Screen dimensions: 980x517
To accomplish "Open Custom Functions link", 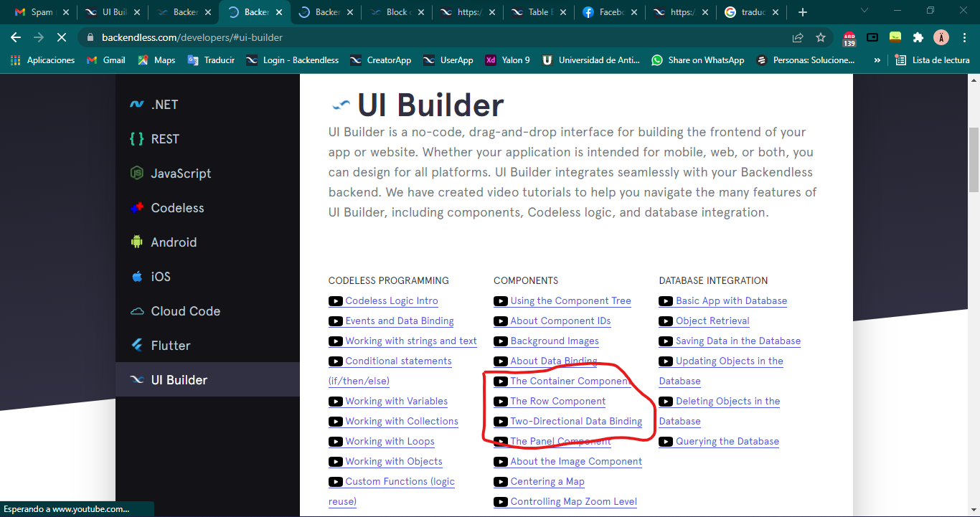I will click(x=400, y=482).
